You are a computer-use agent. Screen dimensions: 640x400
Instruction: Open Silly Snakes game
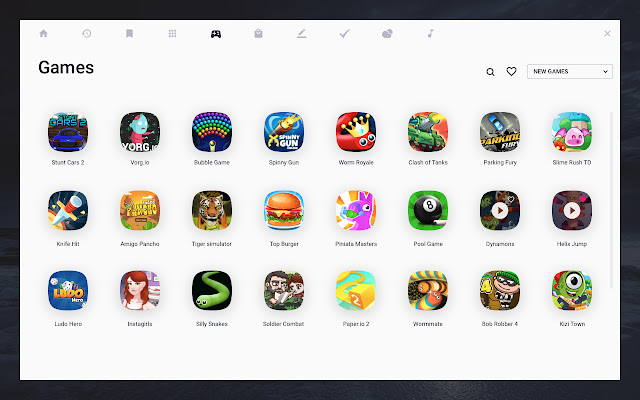[x=212, y=291]
